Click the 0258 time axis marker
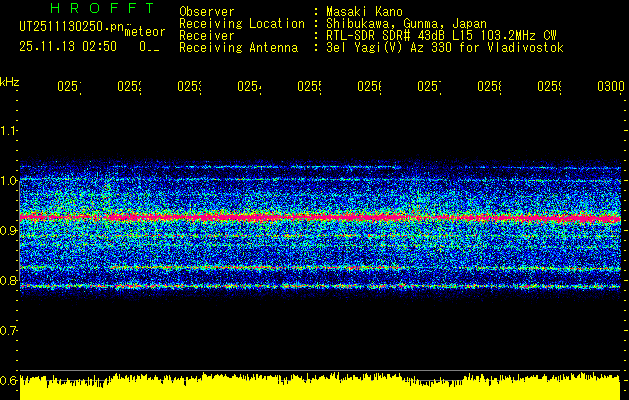This screenshot has height=400, width=629. point(489,86)
